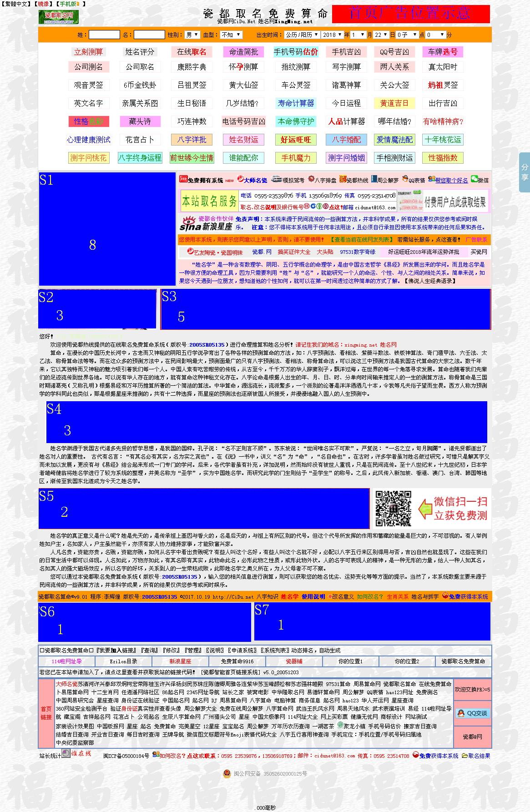Click the QQ交谈 chat button

click(473, 713)
